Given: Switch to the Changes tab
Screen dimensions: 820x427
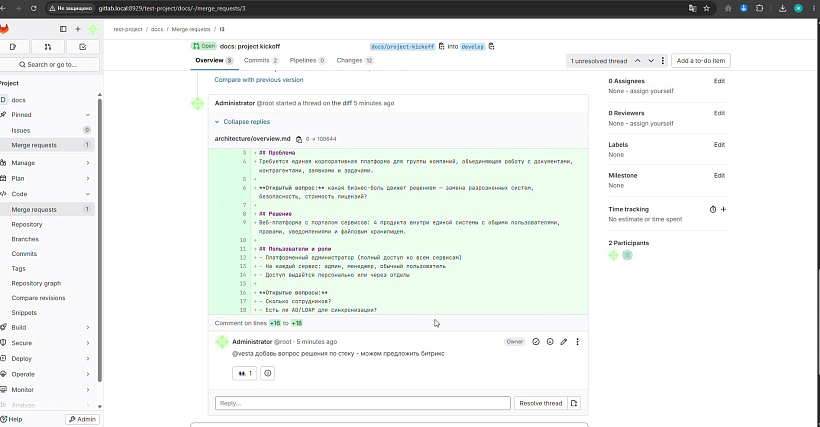Looking at the screenshot, I should point(355,61).
